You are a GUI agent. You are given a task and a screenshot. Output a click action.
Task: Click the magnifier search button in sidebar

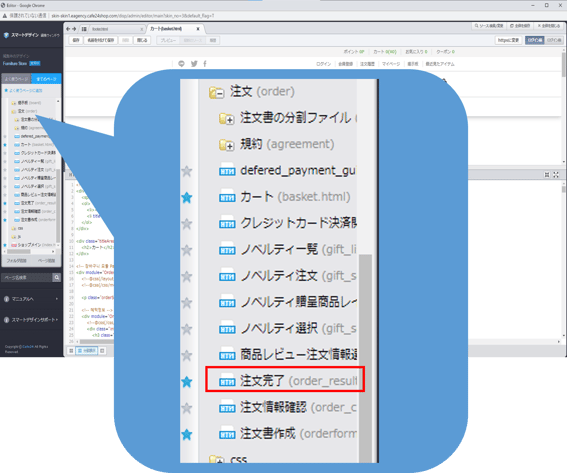pos(57,278)
